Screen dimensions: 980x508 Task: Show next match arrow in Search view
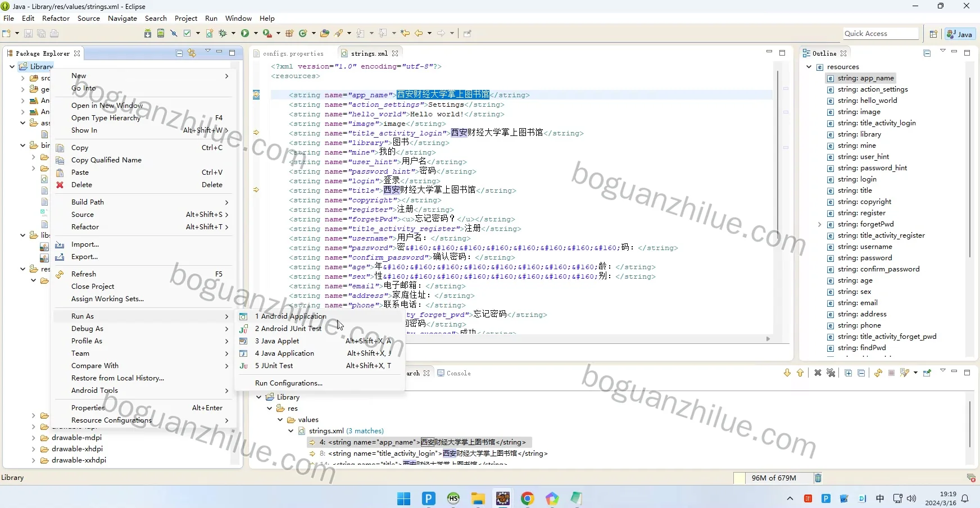click(787, 373)
